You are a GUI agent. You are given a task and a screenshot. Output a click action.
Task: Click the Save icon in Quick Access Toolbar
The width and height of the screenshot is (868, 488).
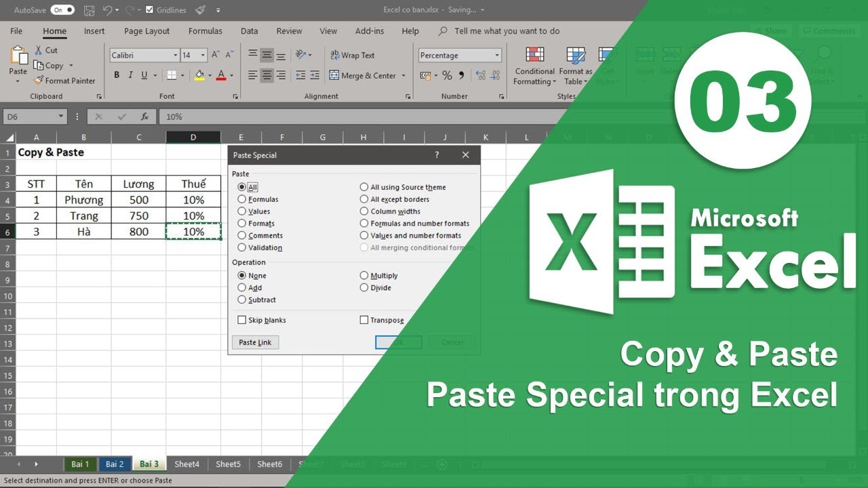click(89, 10)
